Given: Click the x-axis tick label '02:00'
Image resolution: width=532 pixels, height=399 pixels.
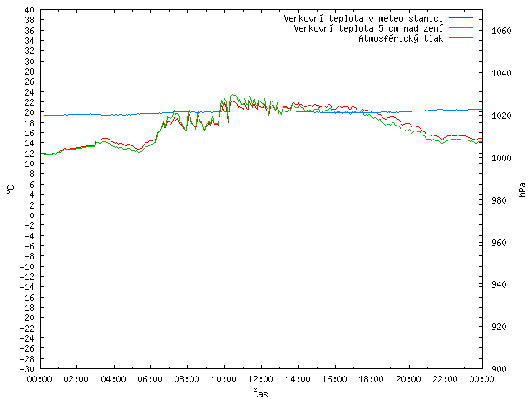Looking at the screenshot, I should pos(76,379).
